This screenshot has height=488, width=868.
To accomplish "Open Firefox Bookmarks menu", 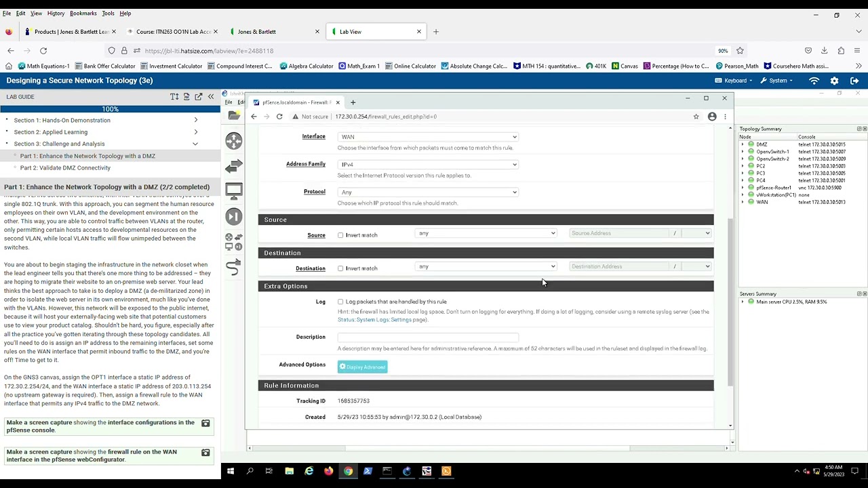I will click(x=83, y=14).
